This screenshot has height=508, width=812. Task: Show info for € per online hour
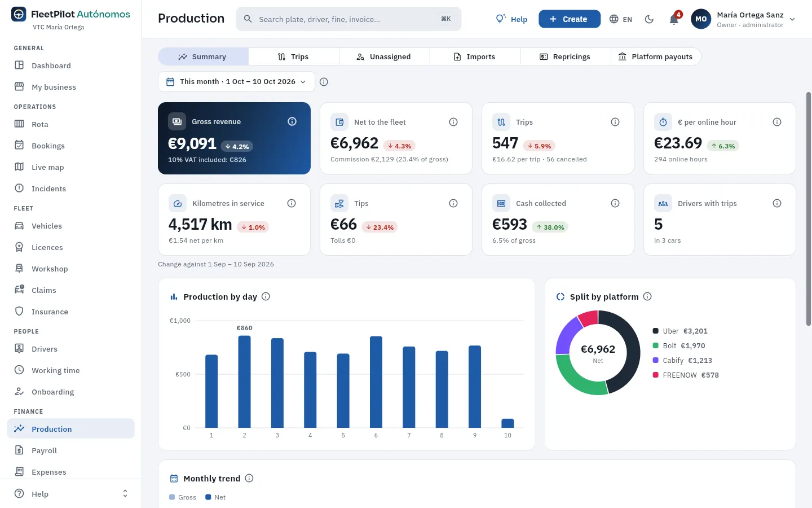pyautogui.click(x=777, y=122)
